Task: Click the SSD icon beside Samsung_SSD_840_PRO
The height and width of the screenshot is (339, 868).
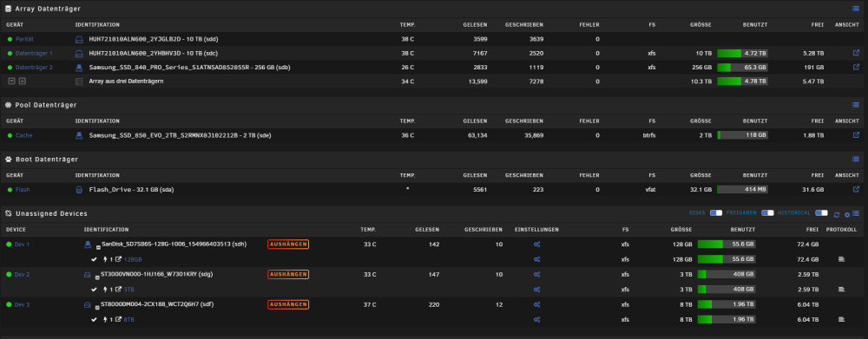Action: (x=79, y=68)
